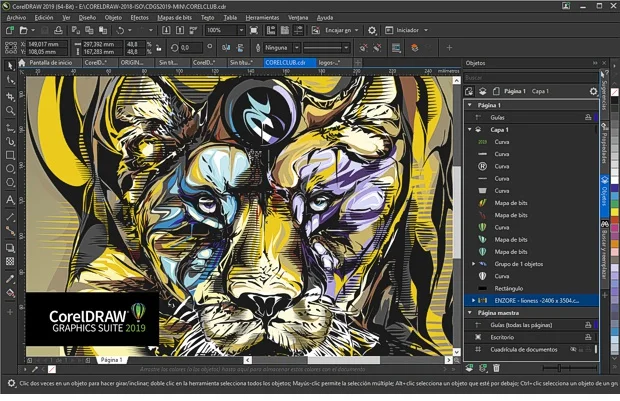This screenshot has width=620, height=401.
Task: Toggle visibility eye of Cuadrícula de documentos
Action: coord(573,350)
